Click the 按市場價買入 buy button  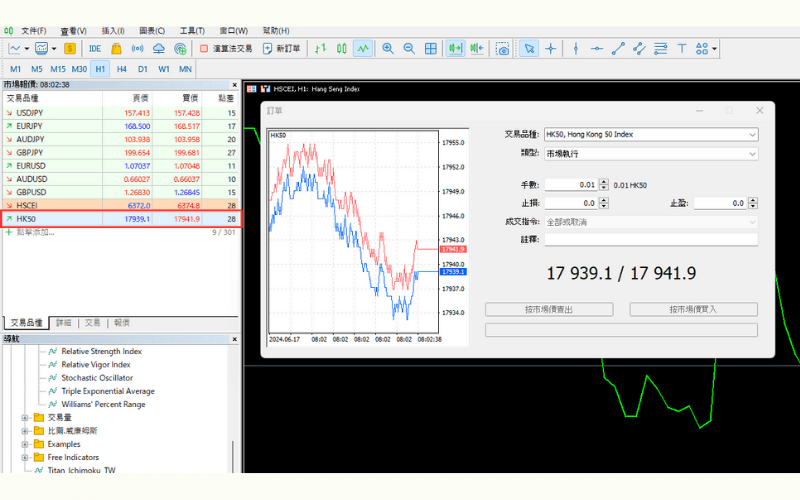pyautogui.click(x=693, y=310)
